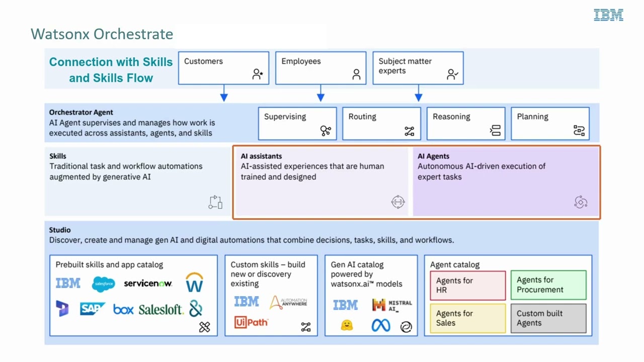Click the IBM logo under Custom skills
Image resolution: width=644 pixels, height=362 pixels.
point(247,302)
